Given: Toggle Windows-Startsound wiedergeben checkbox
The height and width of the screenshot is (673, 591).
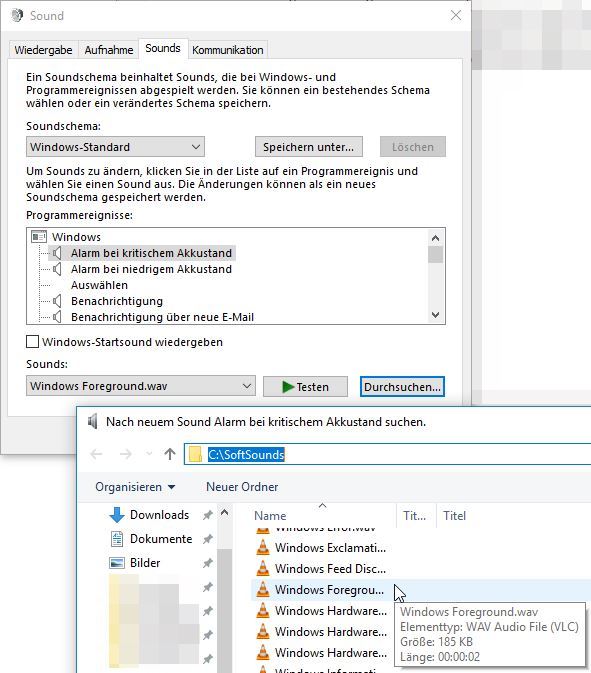Looking at the screenshot, I should [33, 342].
